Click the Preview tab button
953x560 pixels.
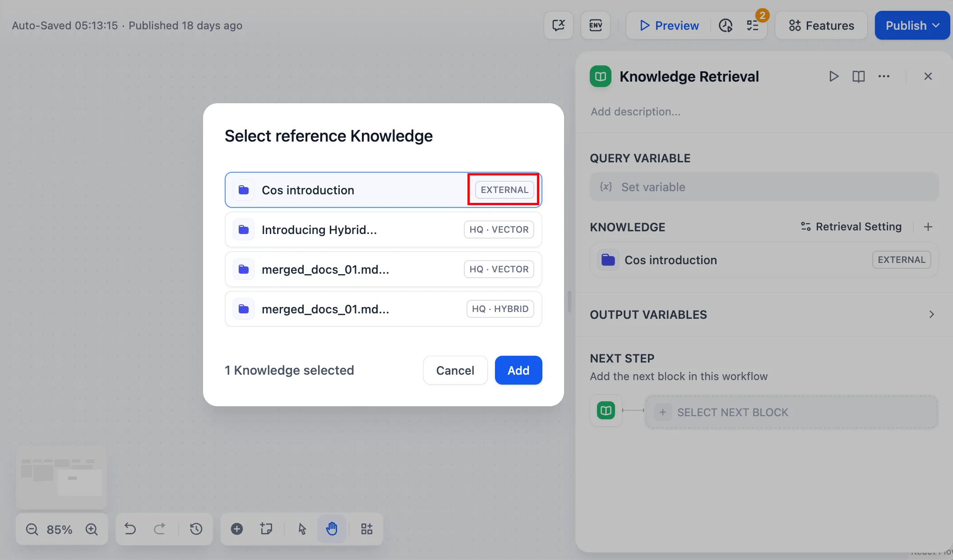click(669, 26)
